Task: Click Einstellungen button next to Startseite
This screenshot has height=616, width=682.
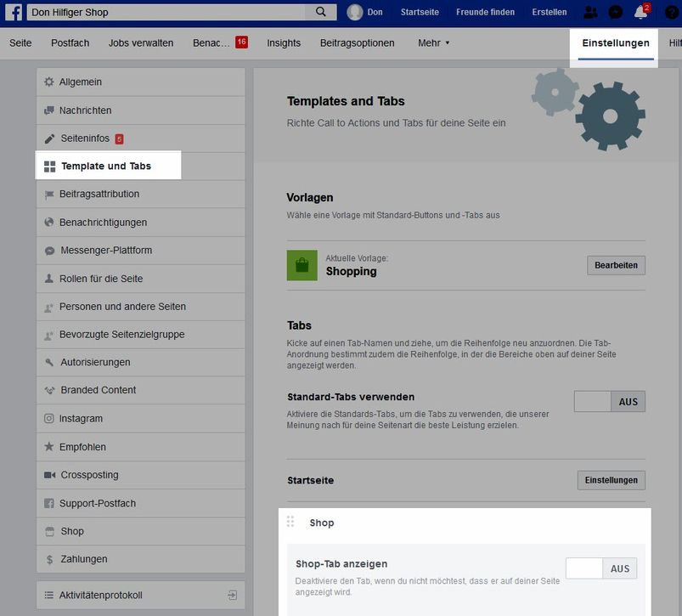Action: click(x=611, y=480)
